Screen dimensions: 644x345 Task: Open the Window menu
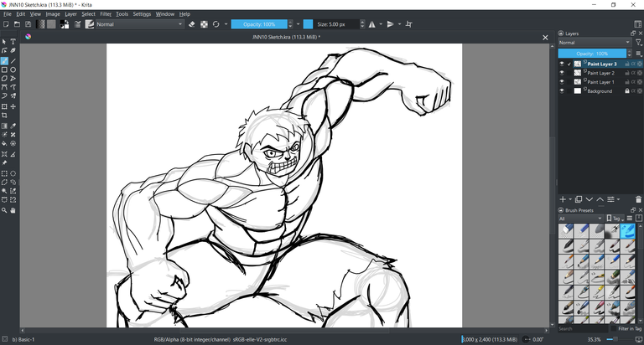click(x=165, y=14)
